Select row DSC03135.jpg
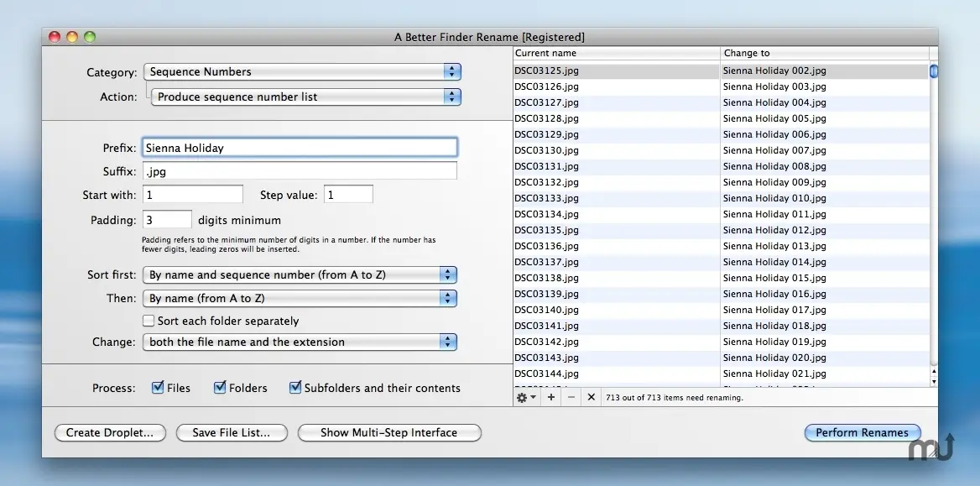This screenshot has width=980, height=486. [722, 230]
